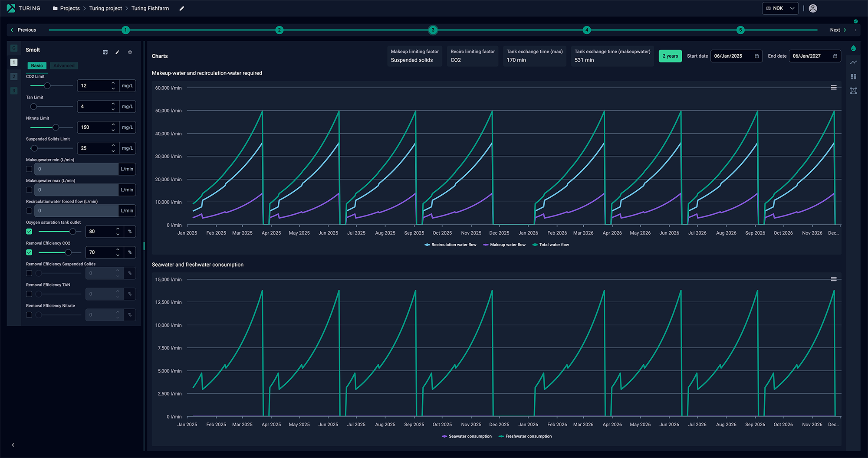The height and width of the screenshot is (458, 868).
Task: Click the Nitrate Limit slider handle
Action: tap(56, 128)
